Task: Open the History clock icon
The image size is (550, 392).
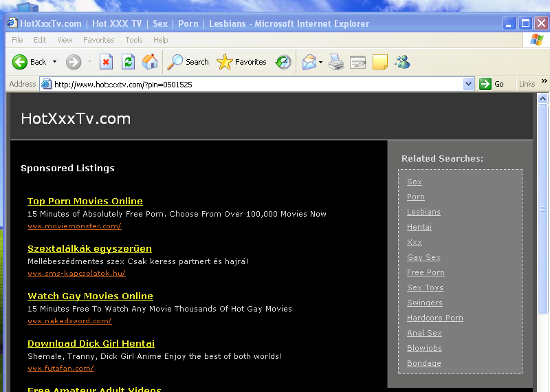Action: coord(283,62)
